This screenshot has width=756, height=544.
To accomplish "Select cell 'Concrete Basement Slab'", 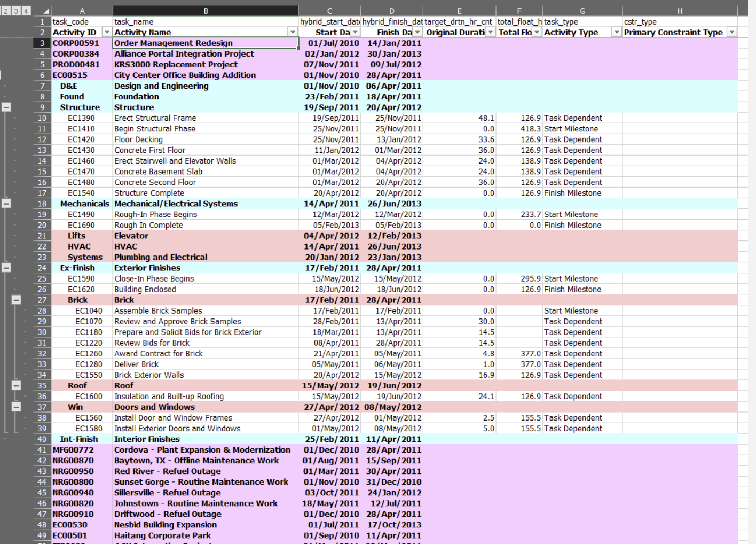I will pos(206,172).
